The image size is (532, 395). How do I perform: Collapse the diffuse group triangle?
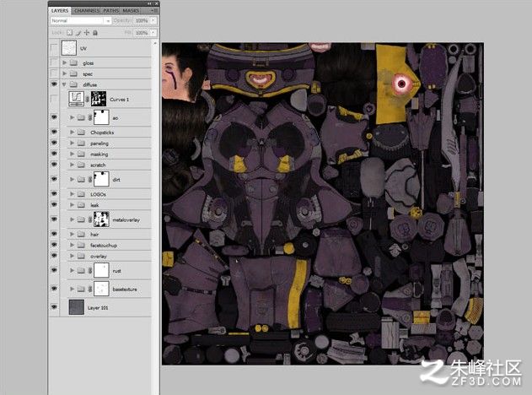64,84
